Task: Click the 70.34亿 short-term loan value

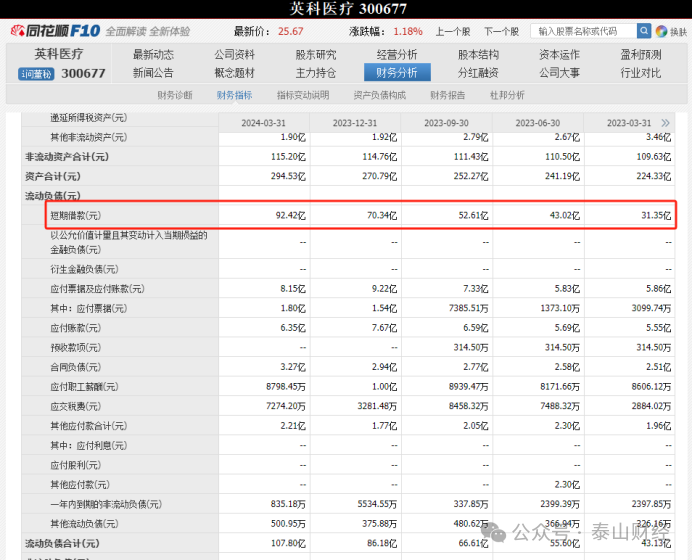Action: (x=382, y=216)
